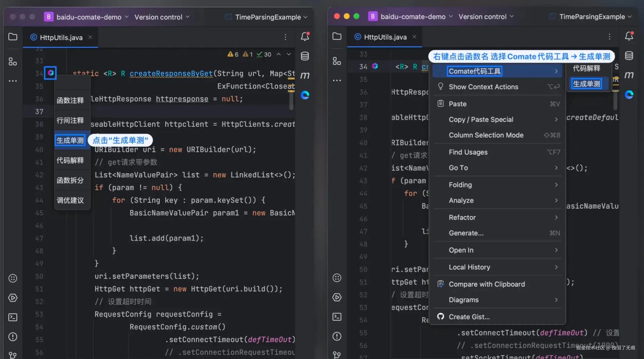Click Comate代码工具 context menu entry

point(474,71)
